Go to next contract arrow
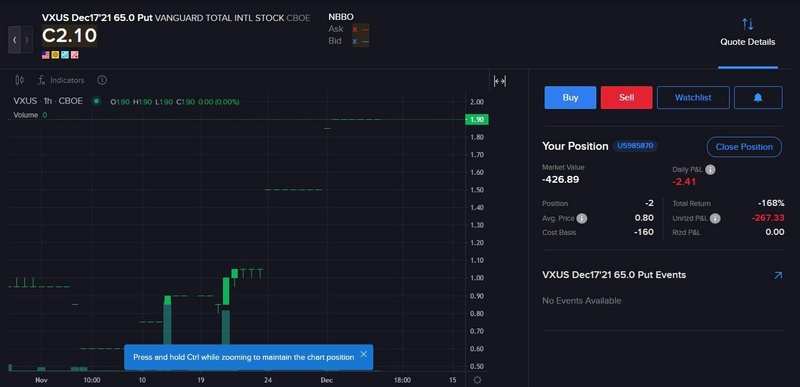 tap(27, 40)
